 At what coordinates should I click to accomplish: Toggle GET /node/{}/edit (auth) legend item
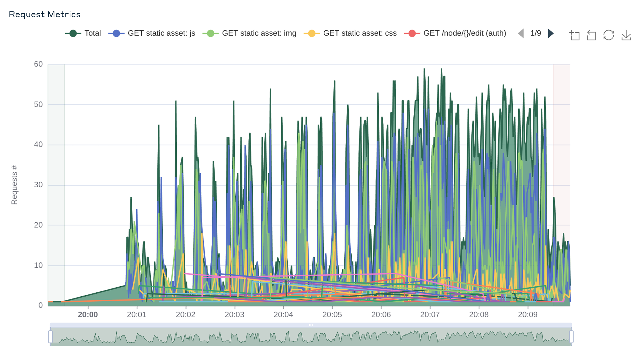[465, 33]
